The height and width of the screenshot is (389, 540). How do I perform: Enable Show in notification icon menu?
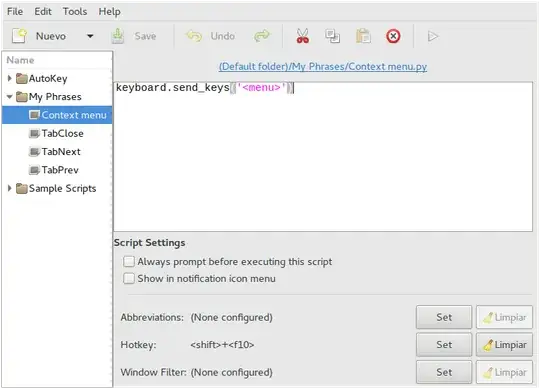(129, 278)
